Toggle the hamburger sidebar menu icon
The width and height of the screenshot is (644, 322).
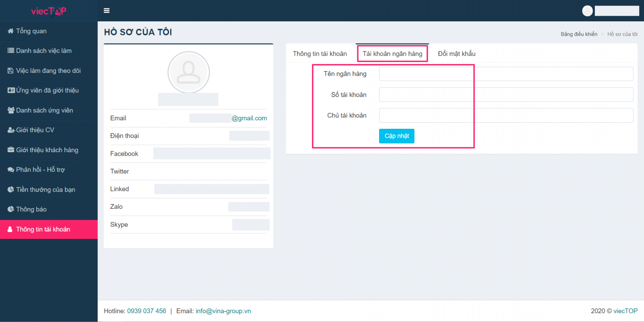[x=107, y=10]
